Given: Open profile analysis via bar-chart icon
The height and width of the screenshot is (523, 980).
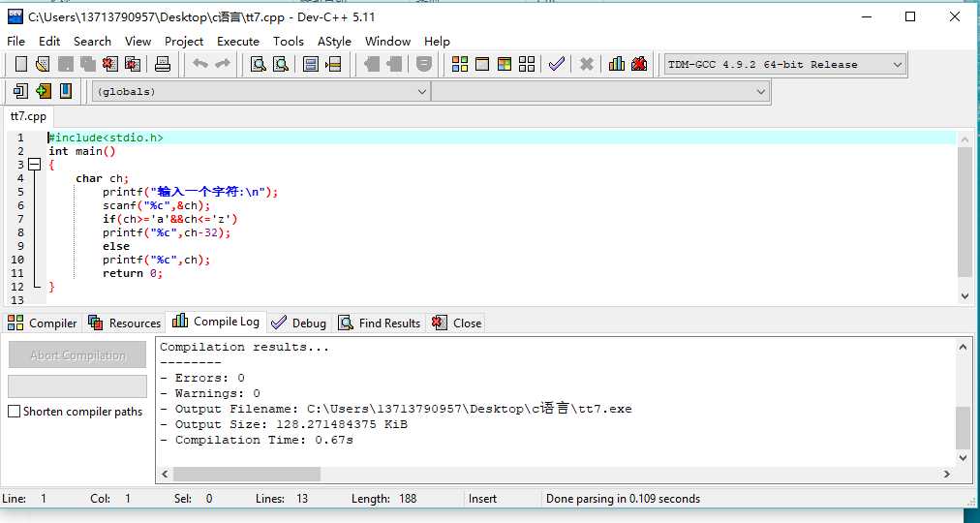Looking at the screenshot, I should pos(617,64).
